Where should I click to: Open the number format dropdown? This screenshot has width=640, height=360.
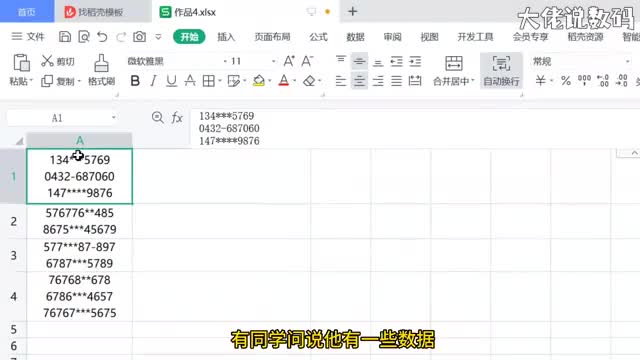click(x=628, y=61)
